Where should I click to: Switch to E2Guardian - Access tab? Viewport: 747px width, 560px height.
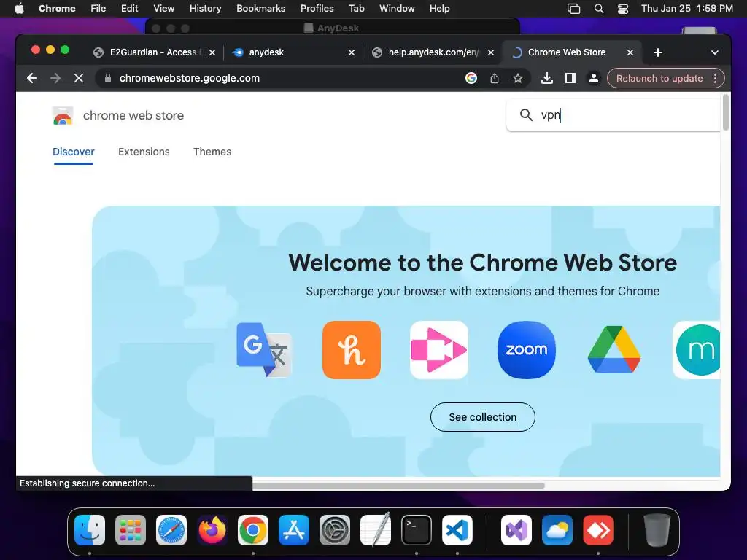[x=155, y=52]
